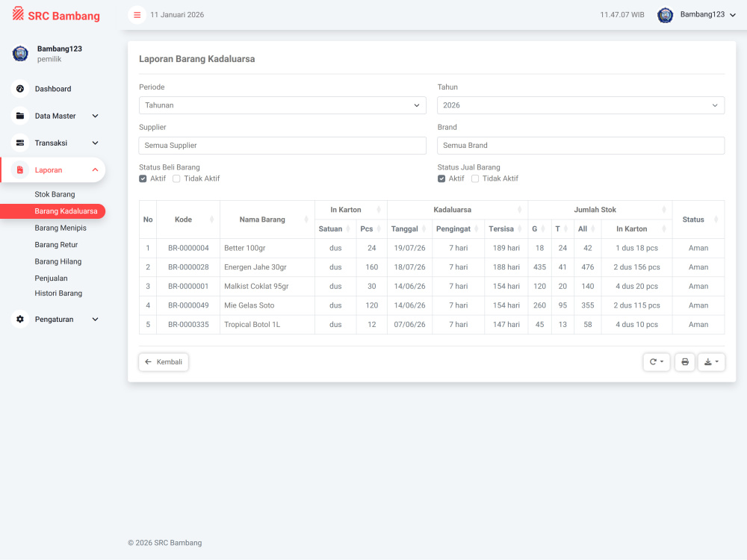Select Barang Kadaluarsa menu item
Image resolution: width=747 pixels, height=560 pixels.
point(53,211)
